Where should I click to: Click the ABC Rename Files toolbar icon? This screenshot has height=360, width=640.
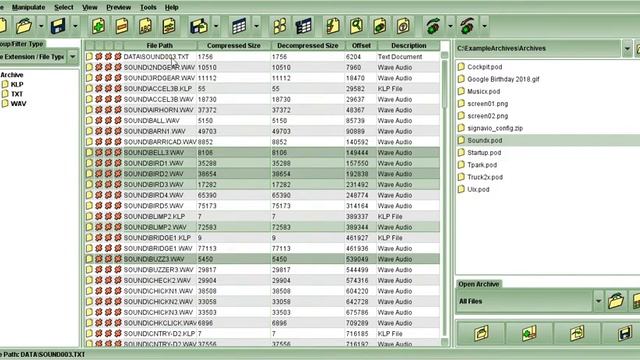point(145,26)
